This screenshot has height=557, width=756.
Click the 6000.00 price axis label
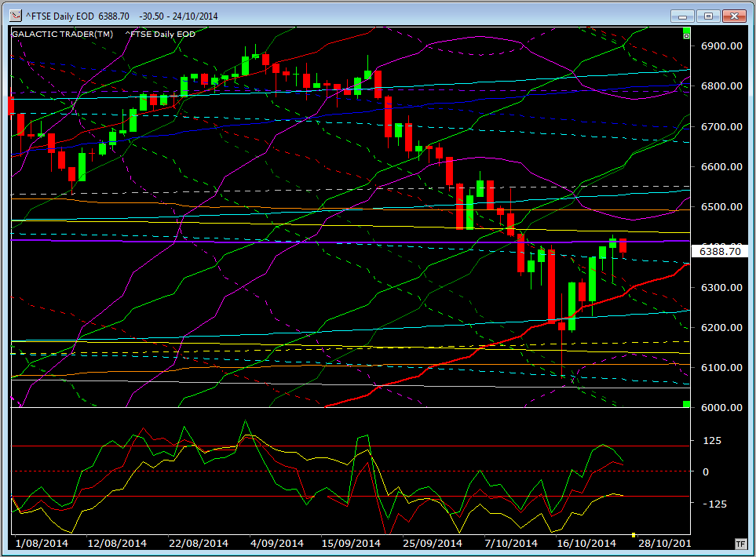pyautogui.click(x=721, y=408)
